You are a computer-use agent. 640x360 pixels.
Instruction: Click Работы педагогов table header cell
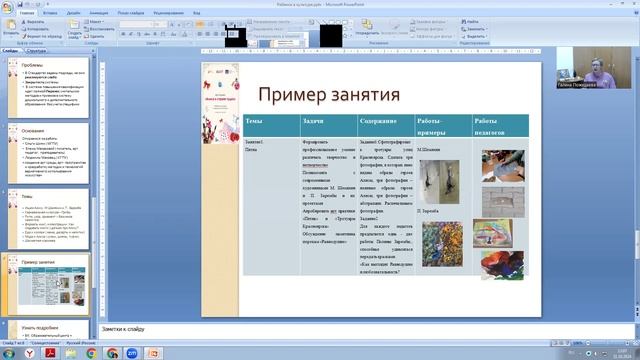coord(500,126)
